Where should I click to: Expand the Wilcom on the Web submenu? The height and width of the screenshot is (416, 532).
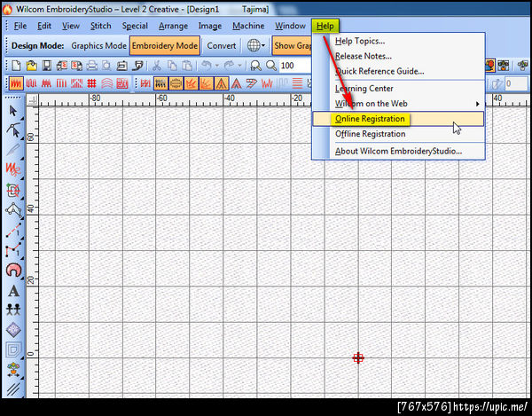tap(477, 104)
